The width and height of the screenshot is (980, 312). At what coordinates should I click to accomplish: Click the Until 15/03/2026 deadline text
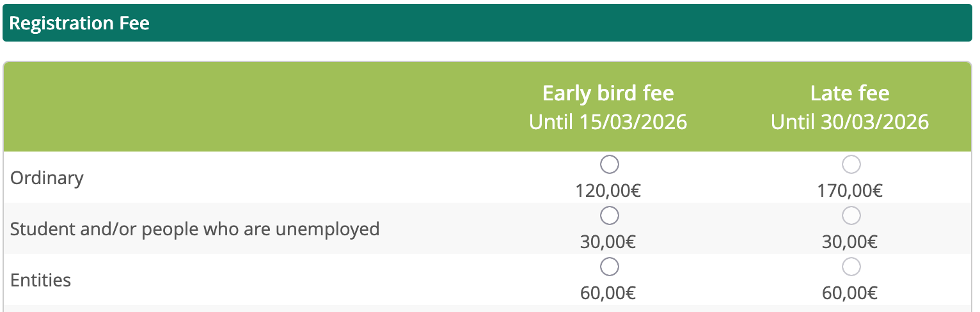click(x=608, y=121)
